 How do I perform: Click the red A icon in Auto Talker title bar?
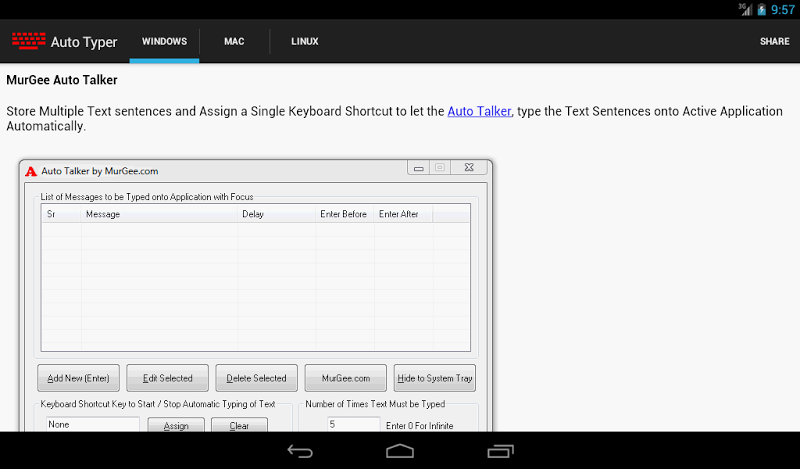click(x=31, y=171)
